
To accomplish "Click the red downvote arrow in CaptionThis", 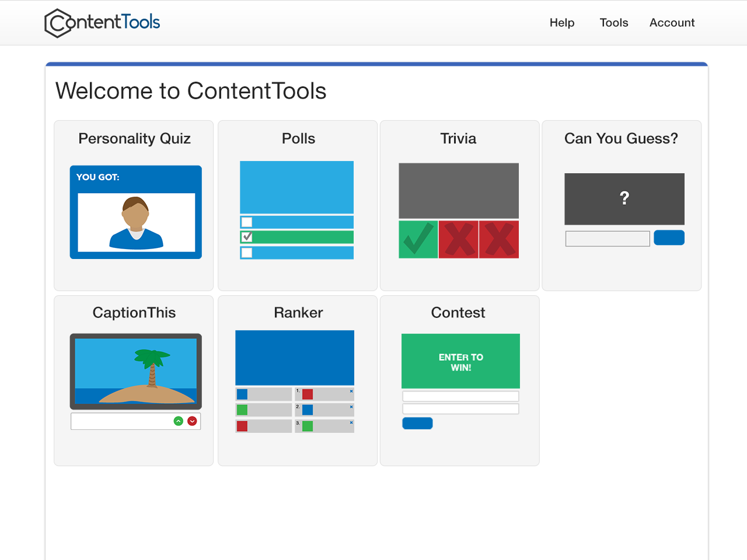I will (x=192, y=421).
